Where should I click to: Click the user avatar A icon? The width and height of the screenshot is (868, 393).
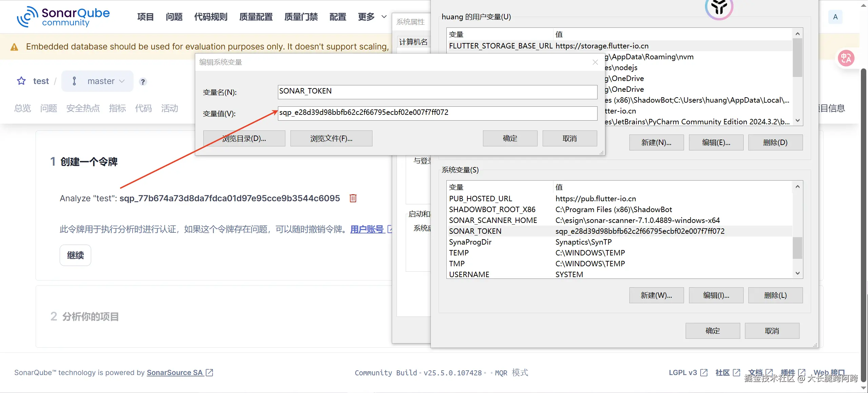(x=835, y=17)
